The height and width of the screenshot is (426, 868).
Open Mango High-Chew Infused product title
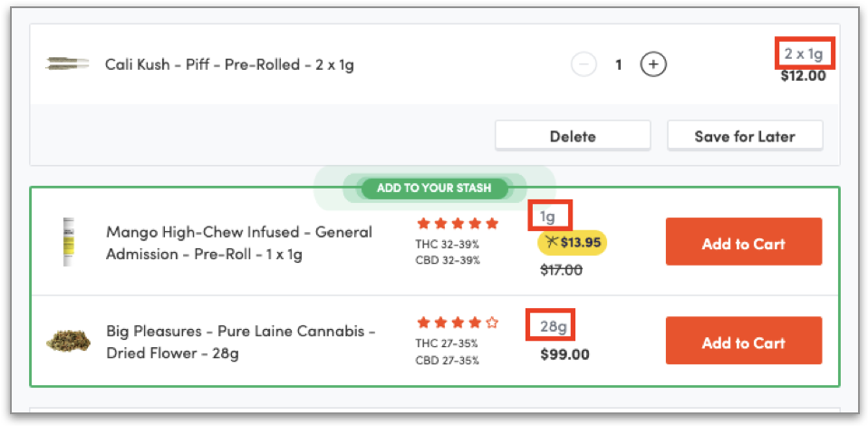[239, 243]
